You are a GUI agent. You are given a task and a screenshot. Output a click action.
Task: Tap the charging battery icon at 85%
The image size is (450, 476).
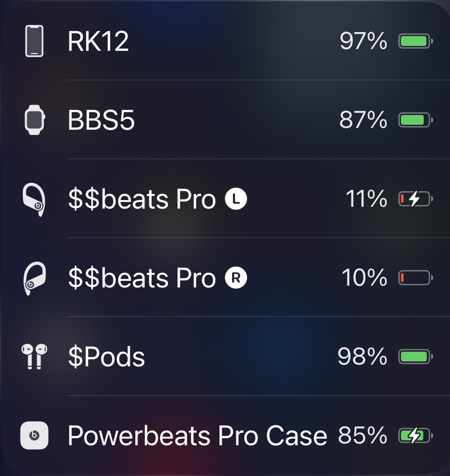(415, 435)
